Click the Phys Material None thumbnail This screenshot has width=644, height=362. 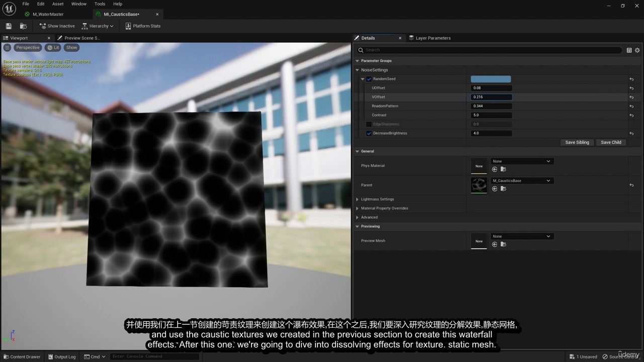(x=479, y=166)
